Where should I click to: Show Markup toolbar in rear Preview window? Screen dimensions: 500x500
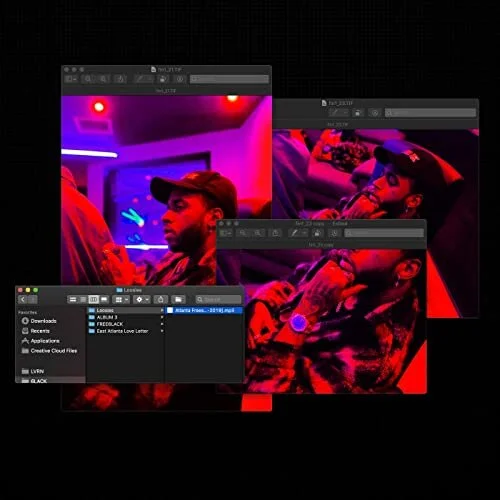coord(375,113)
